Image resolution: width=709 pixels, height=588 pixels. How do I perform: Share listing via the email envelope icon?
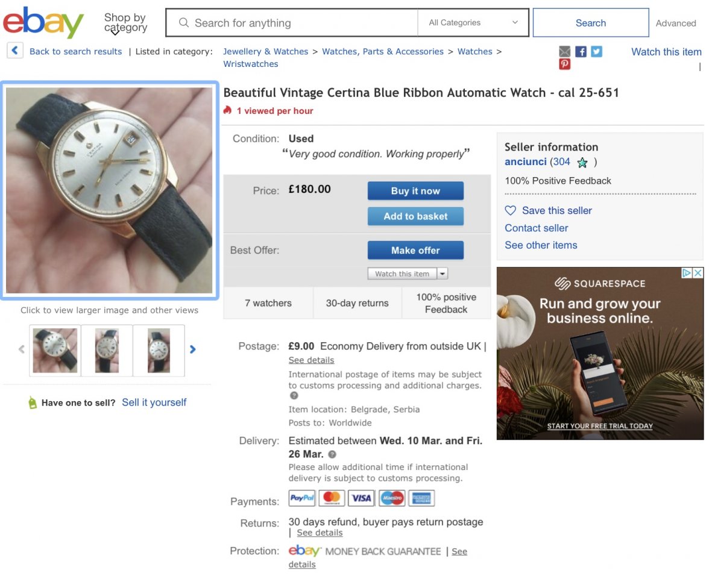pos(564,52)
